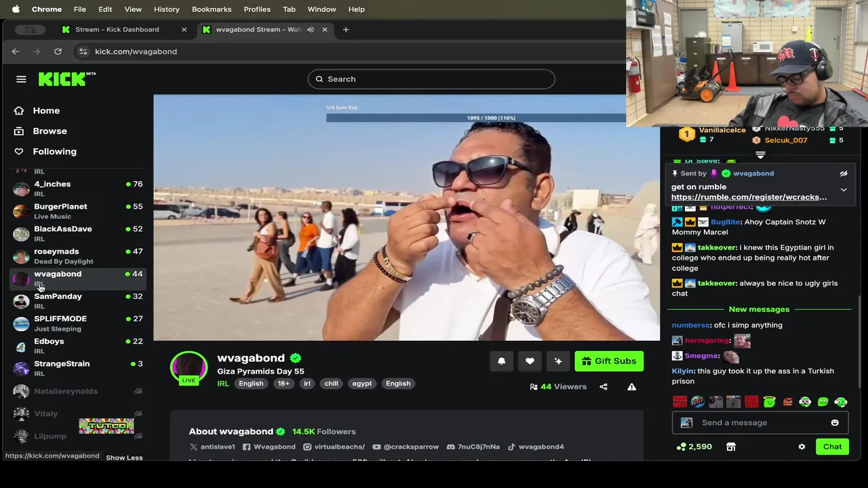Focus the Search field
Viewport: 868px width, 488px height.
pyautogui.click(x=431, y=79)
